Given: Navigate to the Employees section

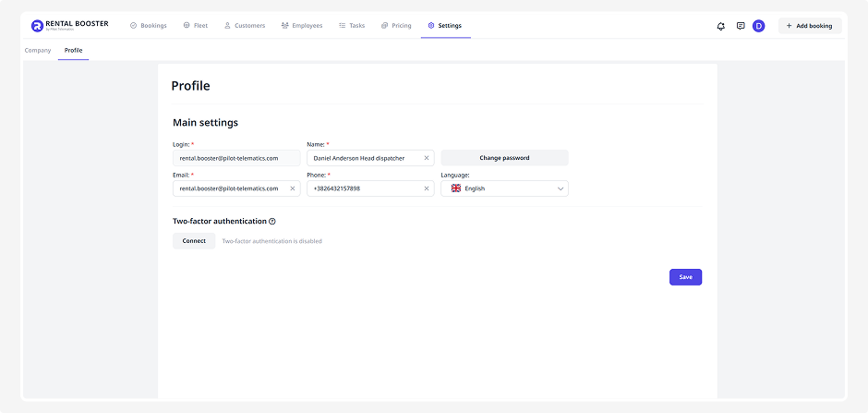Looking at the screenshot, I should pyautogui.click(x=302, y=26).
